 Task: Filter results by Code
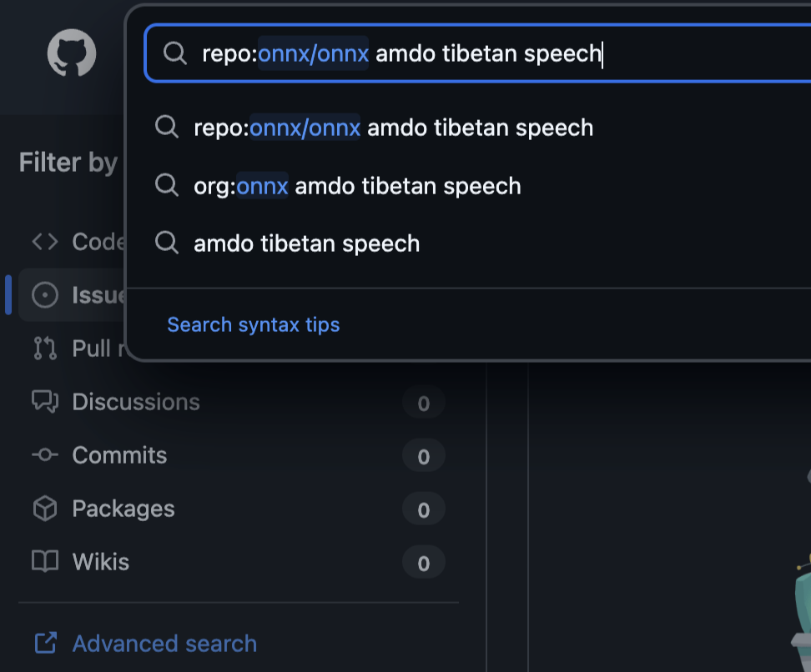92,242
